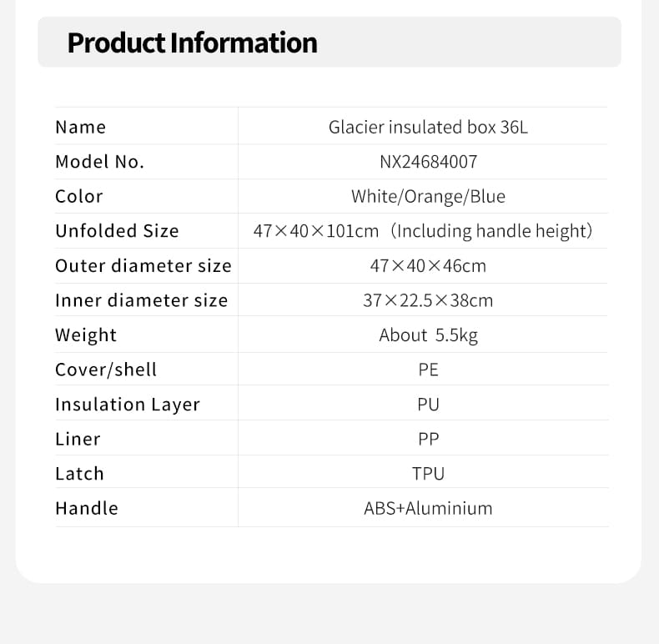Select the Model No. label
Viewport: 659px width, 644px height.
[99, 162]
